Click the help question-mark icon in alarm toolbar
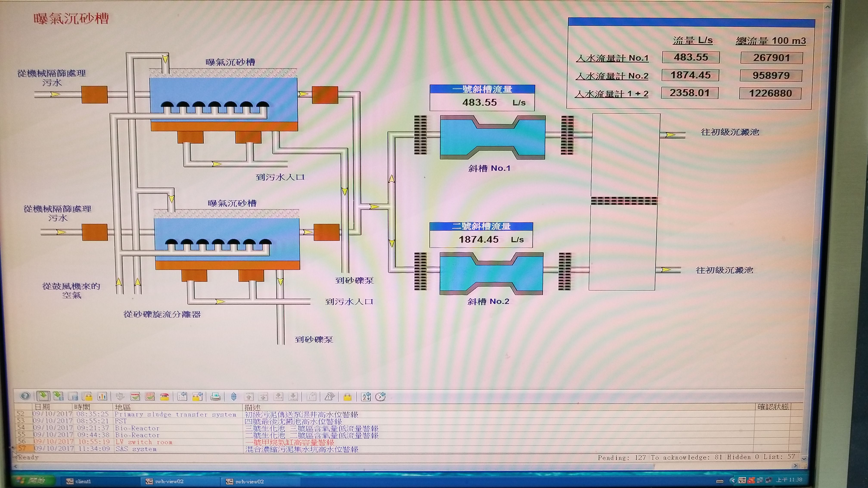The image size is (868, 488). tap(25, 396)
